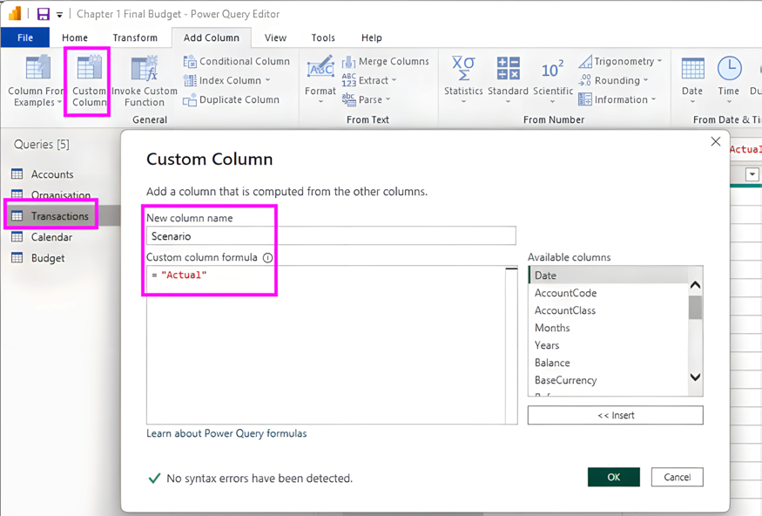Open the Tools ribbon tab

coord(323,37)
